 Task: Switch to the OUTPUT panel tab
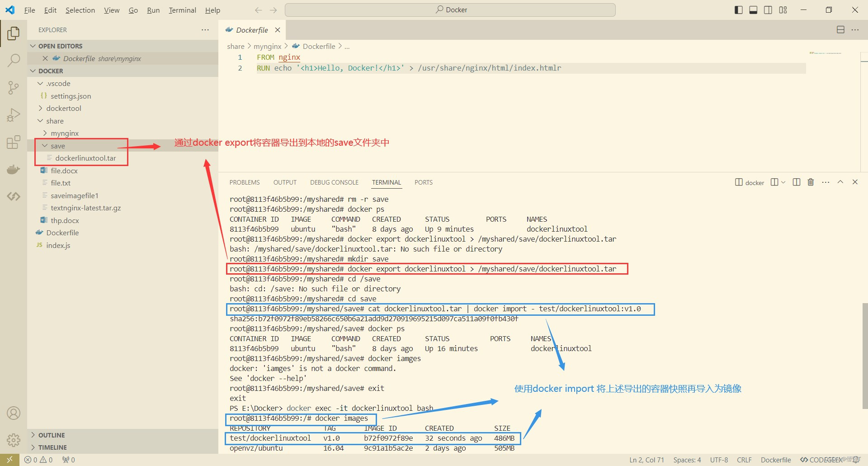tap(285, 182)
